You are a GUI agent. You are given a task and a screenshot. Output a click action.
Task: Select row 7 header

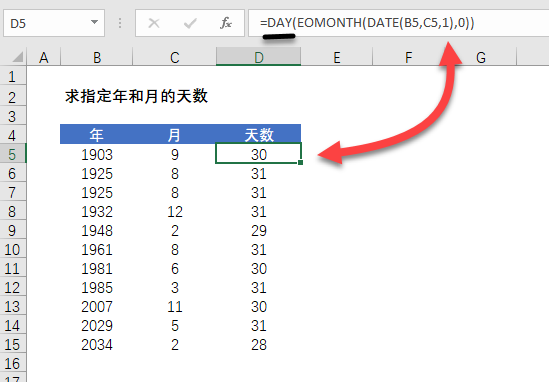click(x=12, y=192)
